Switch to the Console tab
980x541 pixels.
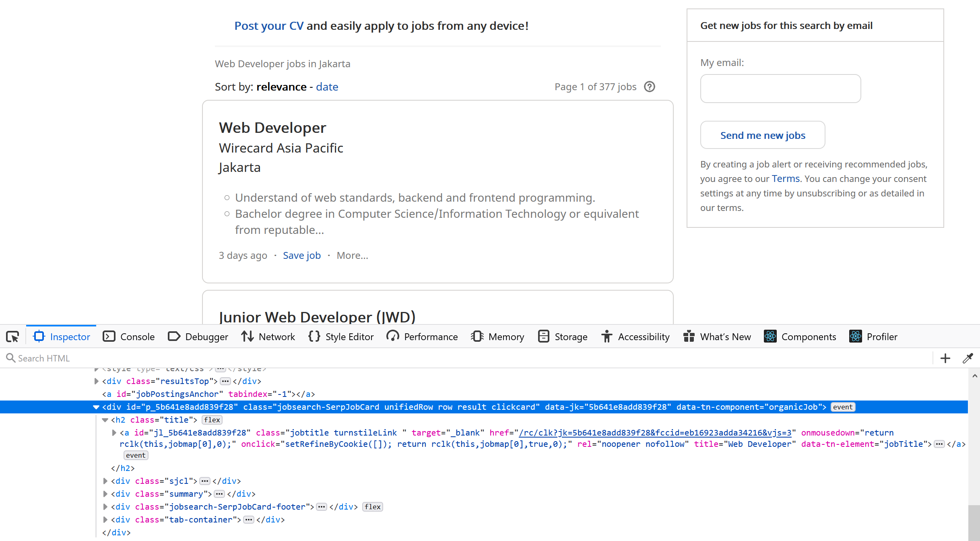[x=129, y=337]
